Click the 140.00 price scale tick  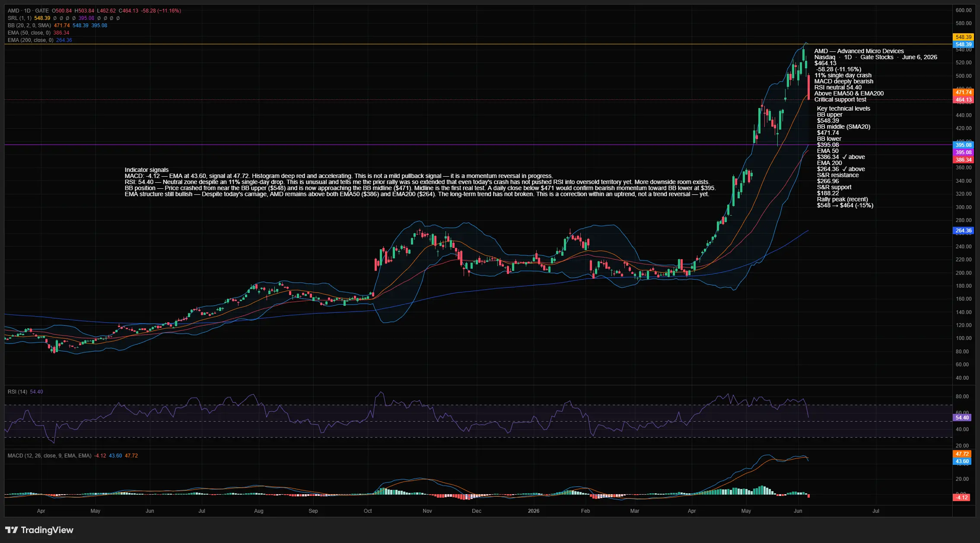click(x=964, y=312)
